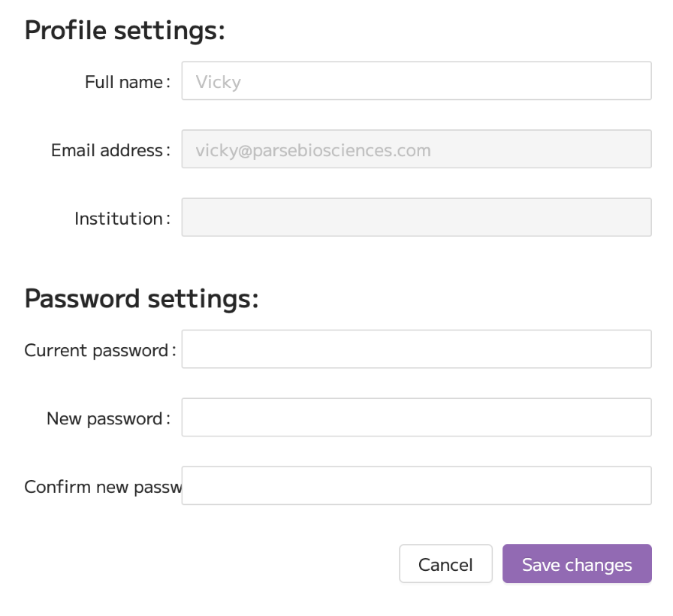673x616 pixels.
Task: Click the "Password settings:" heading
Action: tap(142, 299)
